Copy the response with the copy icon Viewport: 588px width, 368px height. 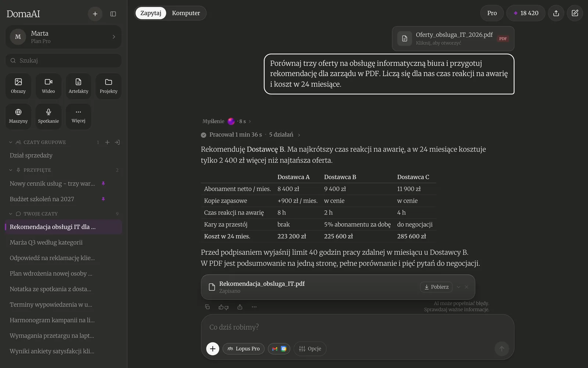click(207, 307)
